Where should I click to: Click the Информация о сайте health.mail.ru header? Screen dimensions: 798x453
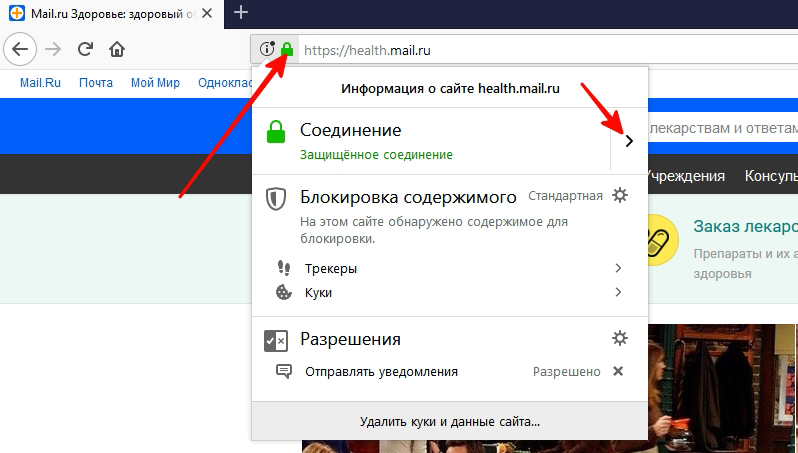(x=450, y=89)
